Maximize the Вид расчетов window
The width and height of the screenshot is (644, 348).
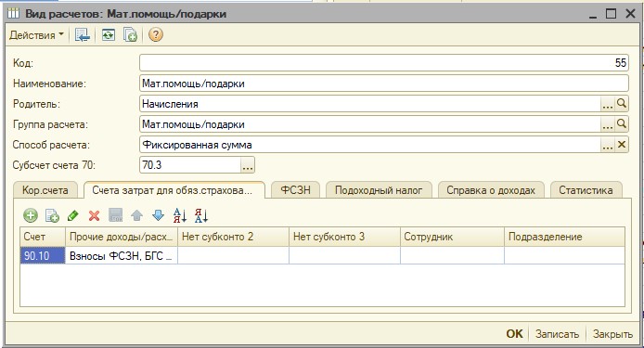(x=612, y=14)
